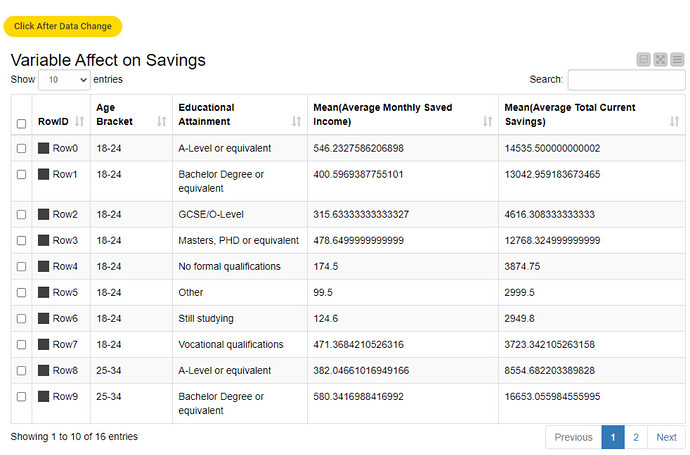Click the 'Click After Data Change' button

point(63,26)
